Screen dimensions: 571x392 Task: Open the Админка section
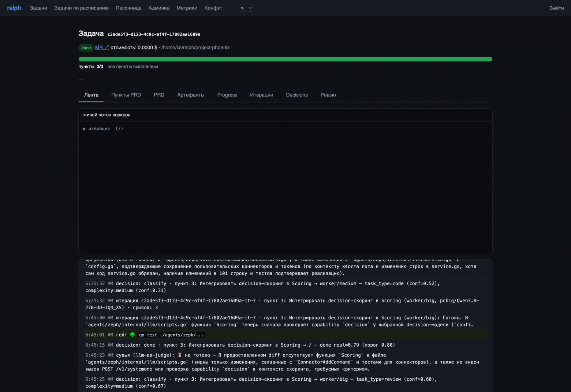click(x=159, y=8)
